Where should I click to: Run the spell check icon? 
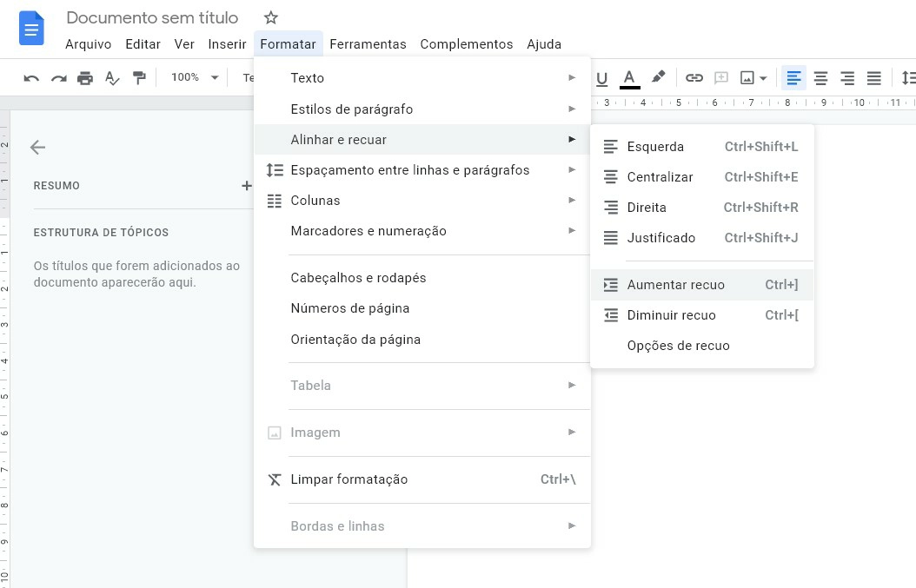point(112,77)
